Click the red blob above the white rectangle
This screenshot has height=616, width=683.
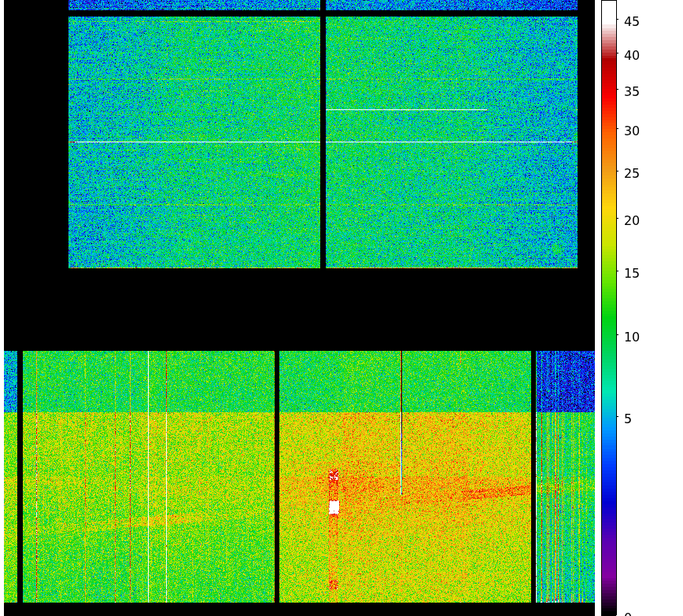[334, 476]
